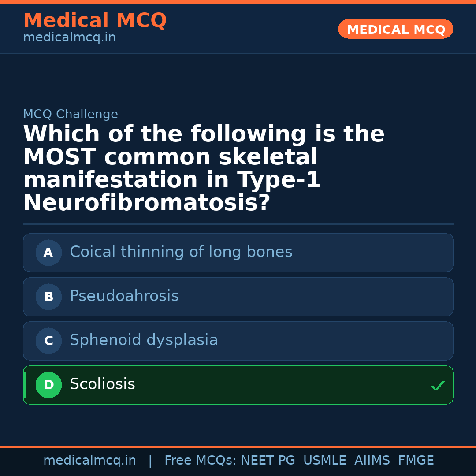Click the green checkmark on Scoliosis
The height and width of the screenshot is (476, 476).
pos(437,386)
